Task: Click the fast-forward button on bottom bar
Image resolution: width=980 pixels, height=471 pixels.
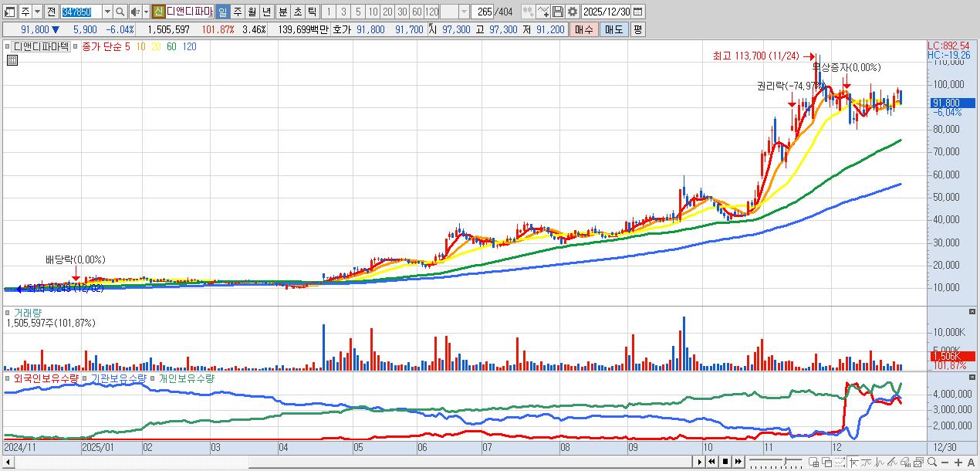Action: tap(738, 462)
